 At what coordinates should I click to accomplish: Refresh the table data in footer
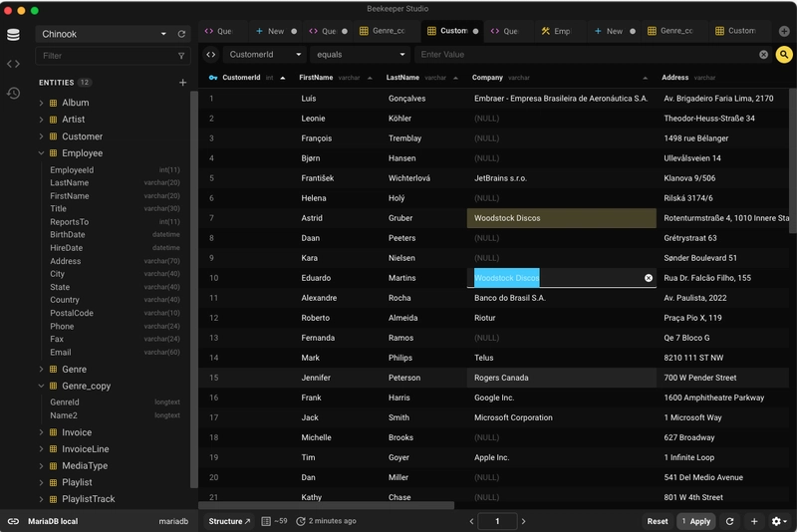(730, 521)
